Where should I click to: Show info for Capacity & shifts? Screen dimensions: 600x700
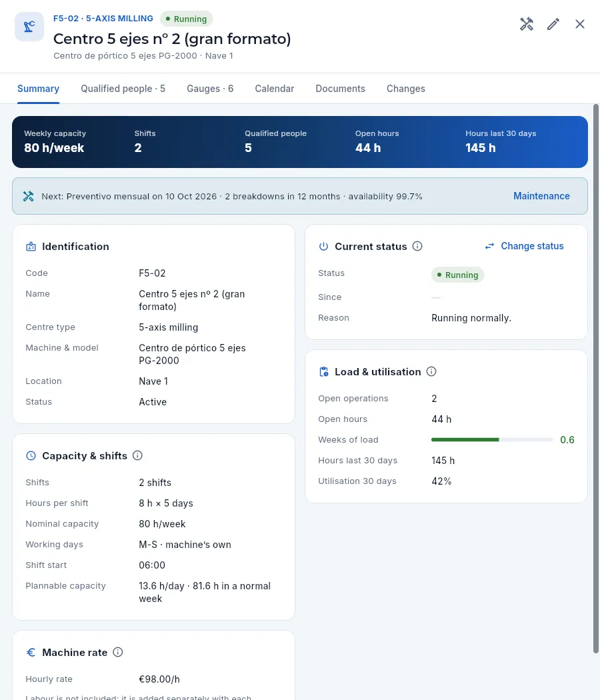point(137,455)
